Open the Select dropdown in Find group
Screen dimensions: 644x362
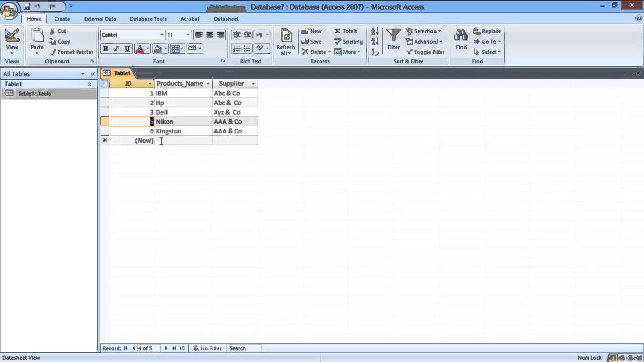point(487,52)
